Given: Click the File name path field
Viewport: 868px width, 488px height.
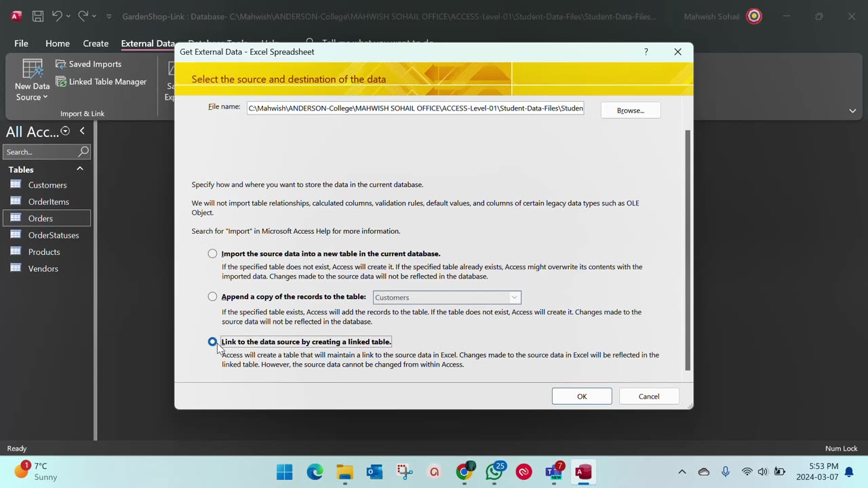Looking at the screenshot, I should 415,108.
